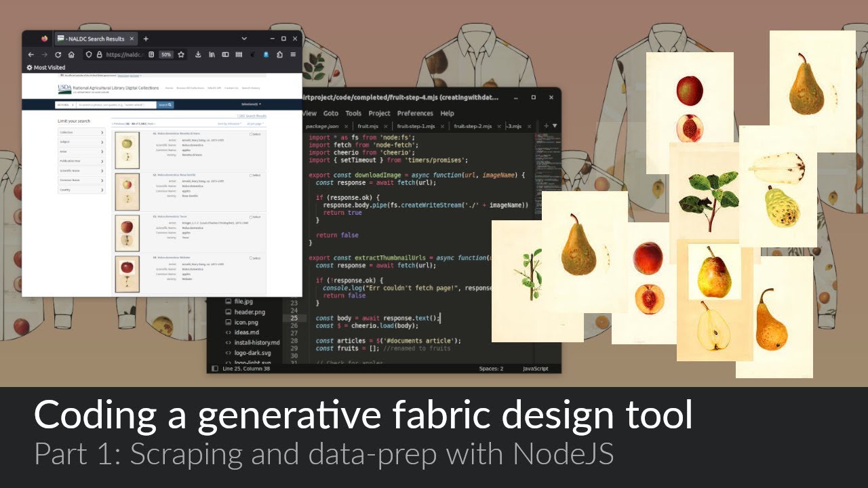Click the USDA logo
Screen dimensions: 868x488
(64, 89)
